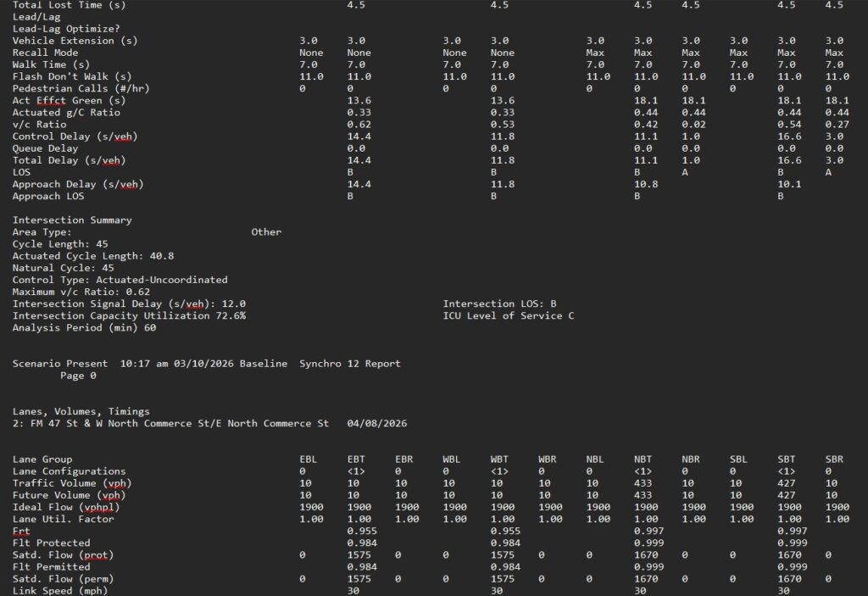Click the "Frt" row label
Screen dimensions: 868x596
[x=21, y=532]
